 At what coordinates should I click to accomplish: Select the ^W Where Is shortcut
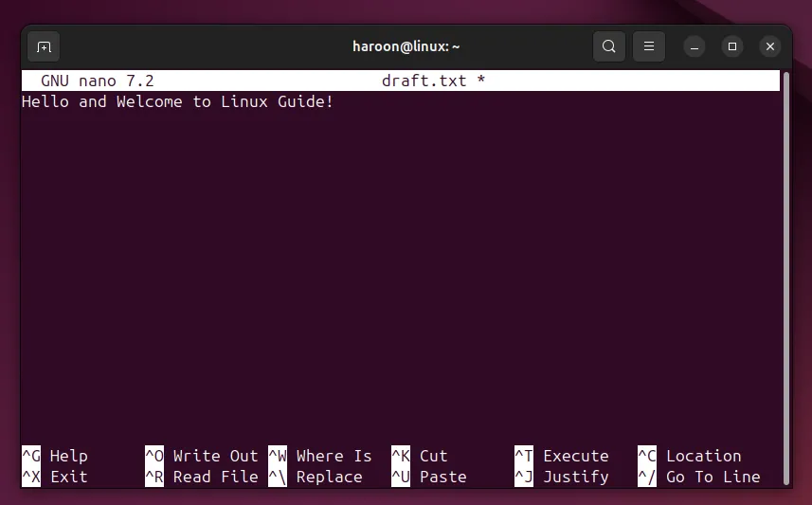(x=320, y=456)
